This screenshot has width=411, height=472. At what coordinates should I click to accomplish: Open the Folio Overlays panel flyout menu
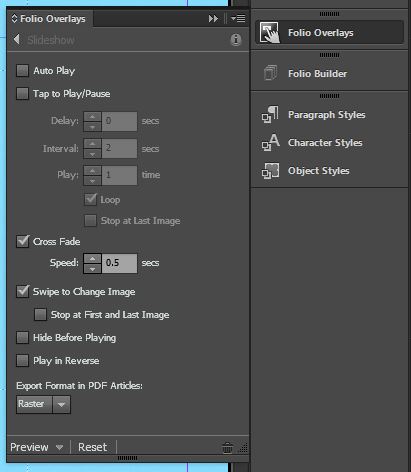[x=238, y=18]
